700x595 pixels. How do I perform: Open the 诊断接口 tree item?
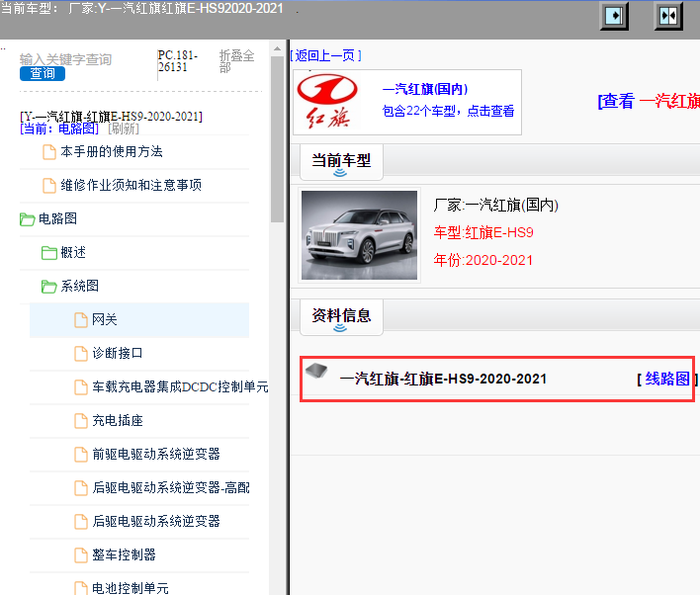pyautogui.click(x=118, y=354)
